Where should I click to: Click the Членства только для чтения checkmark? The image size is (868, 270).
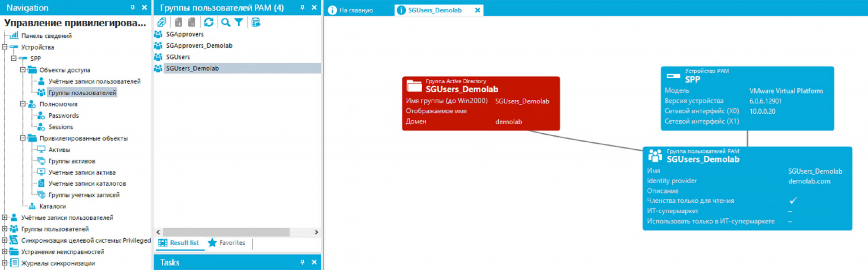793,201
